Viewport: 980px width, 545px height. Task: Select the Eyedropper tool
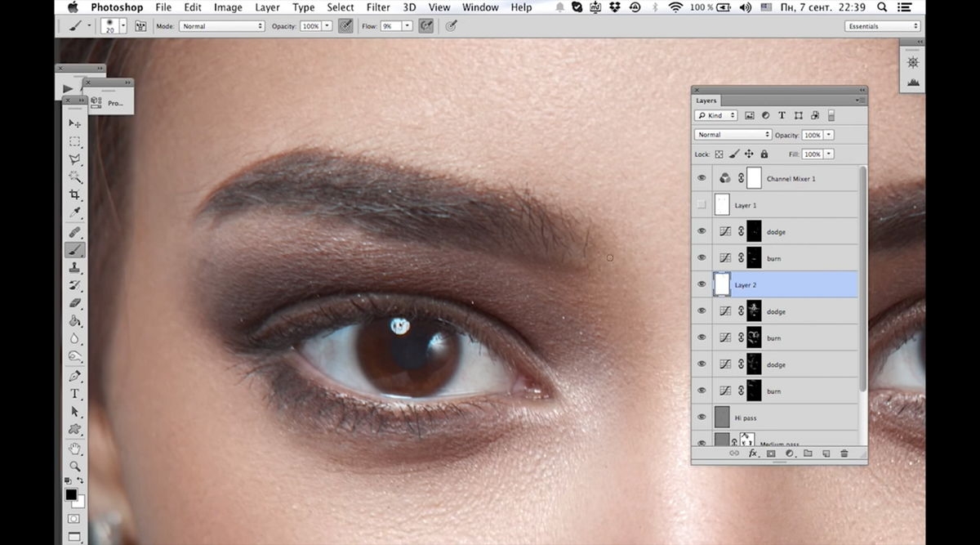tap(74, 213)
